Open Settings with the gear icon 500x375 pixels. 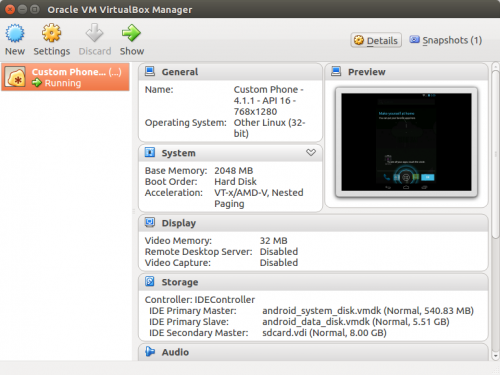[x=52, y=33]
